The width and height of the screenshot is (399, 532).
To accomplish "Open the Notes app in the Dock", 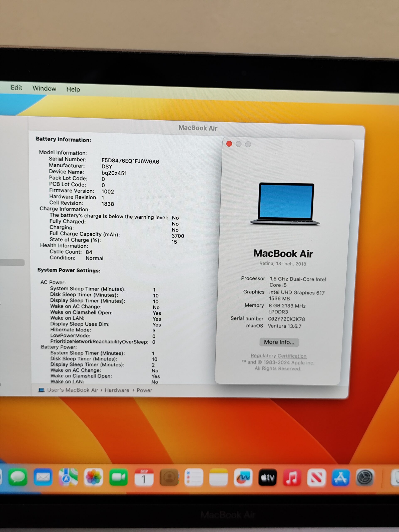I will 218,477.
